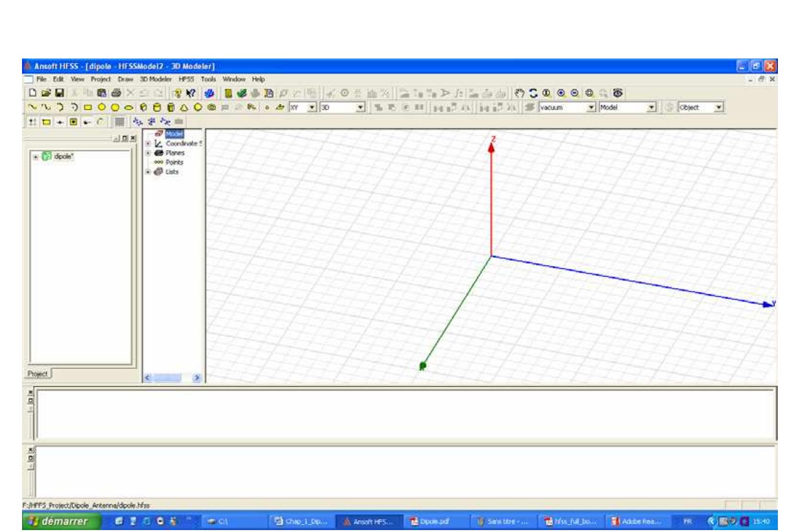Image resolution: width=787 pixels, height=532 pixels.
Task: Open the Object selection mode dropdown
Action: (719, 107)
